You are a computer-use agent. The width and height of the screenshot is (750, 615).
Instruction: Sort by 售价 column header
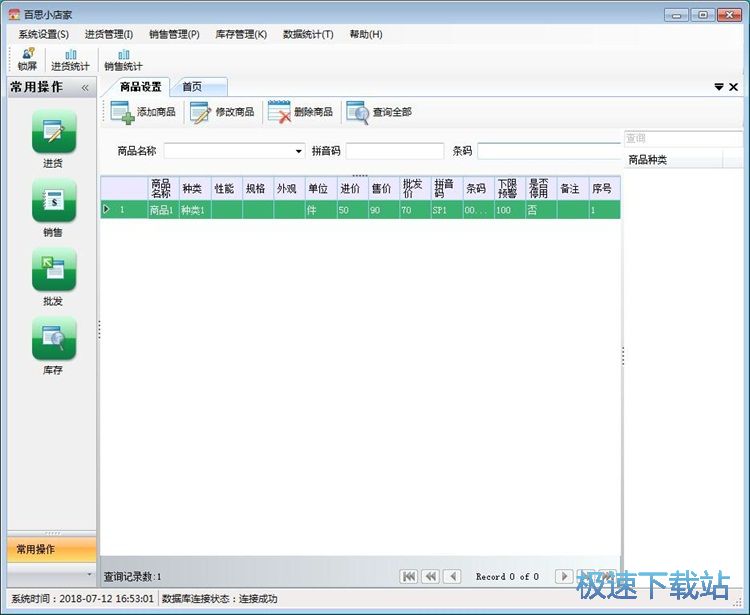[384, 188]
